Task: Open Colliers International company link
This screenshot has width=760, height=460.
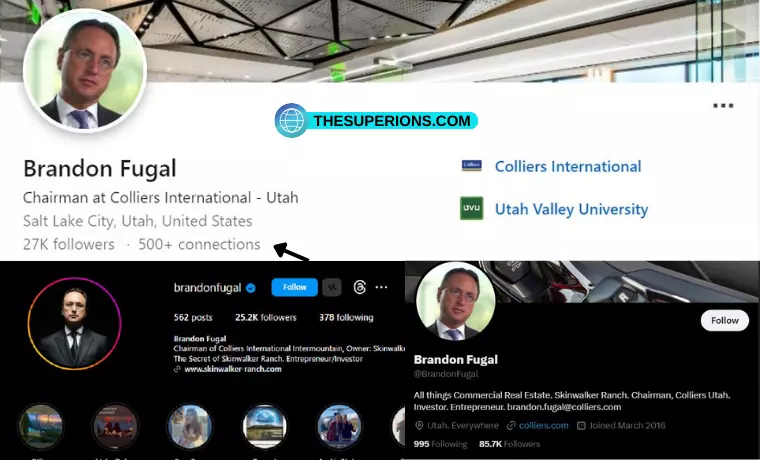Action: click(568, 166)
